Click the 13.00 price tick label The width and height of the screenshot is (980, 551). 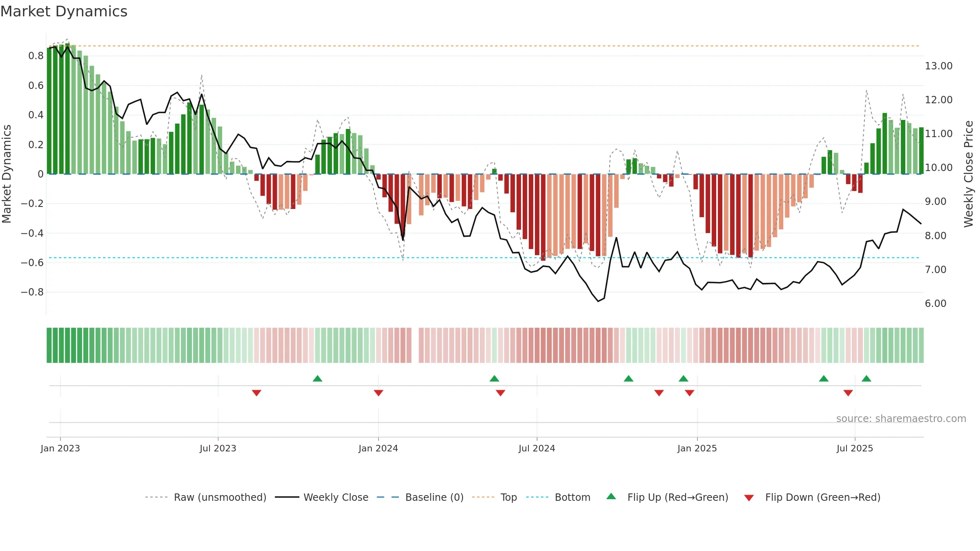(939, 66)
